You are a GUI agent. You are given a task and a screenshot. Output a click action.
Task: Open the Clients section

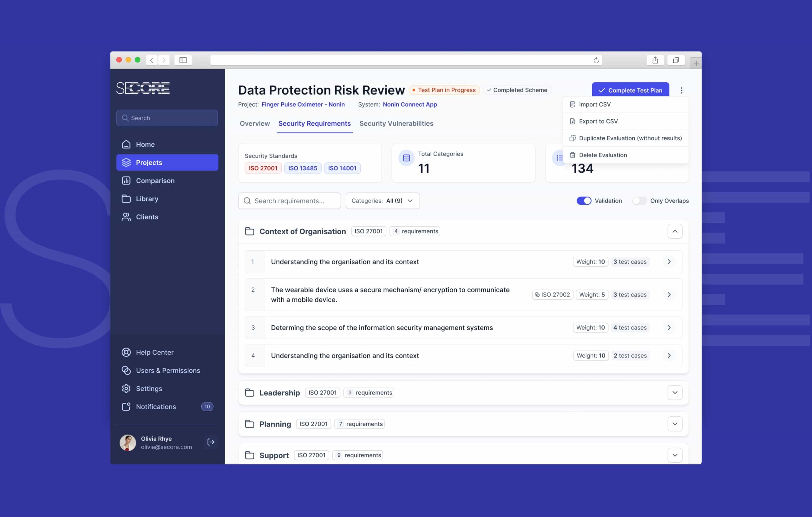[167, 217]
